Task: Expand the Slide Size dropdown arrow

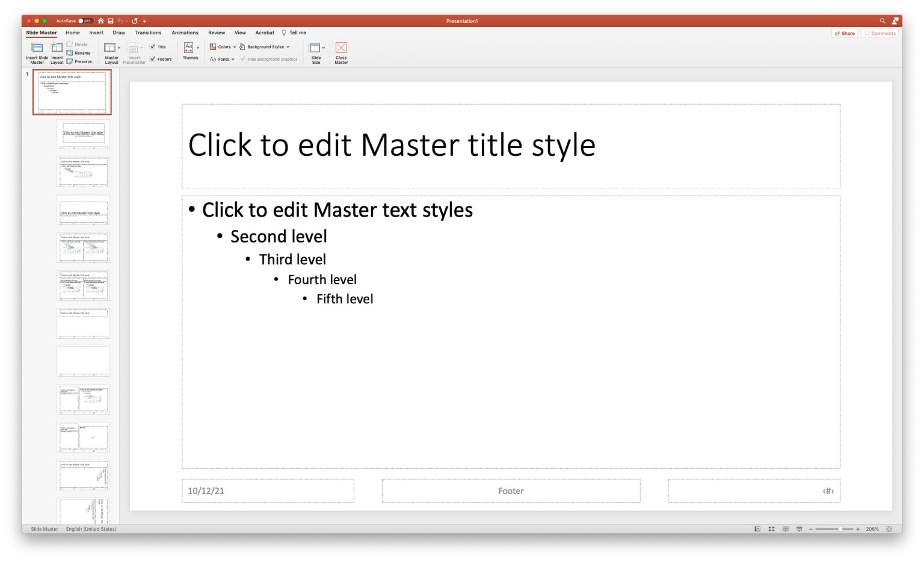Action: tap(324, 48)
